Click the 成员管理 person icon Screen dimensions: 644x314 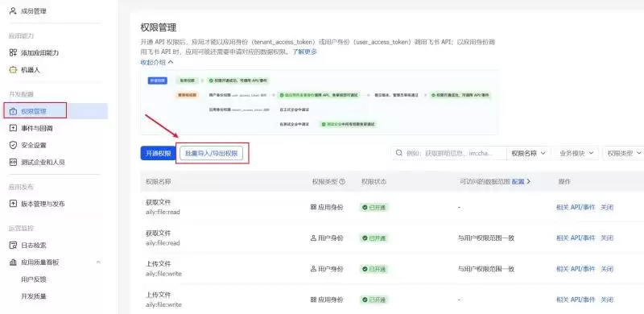point(13,11)
